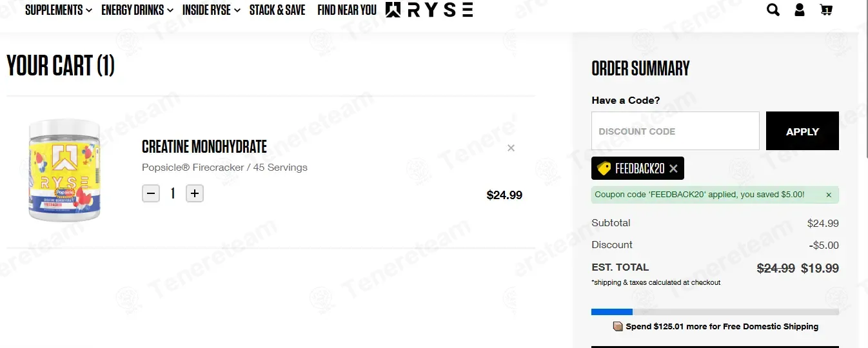Apply the discount code
868x348 pixels.
802,131
